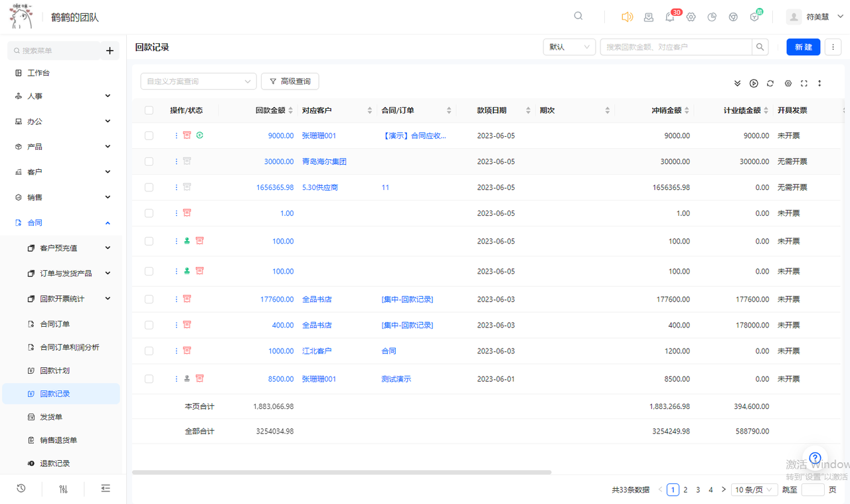Screen dimensions: 850x504
Task: Open contract link 测试演示
Action: (x=396, y=379)
